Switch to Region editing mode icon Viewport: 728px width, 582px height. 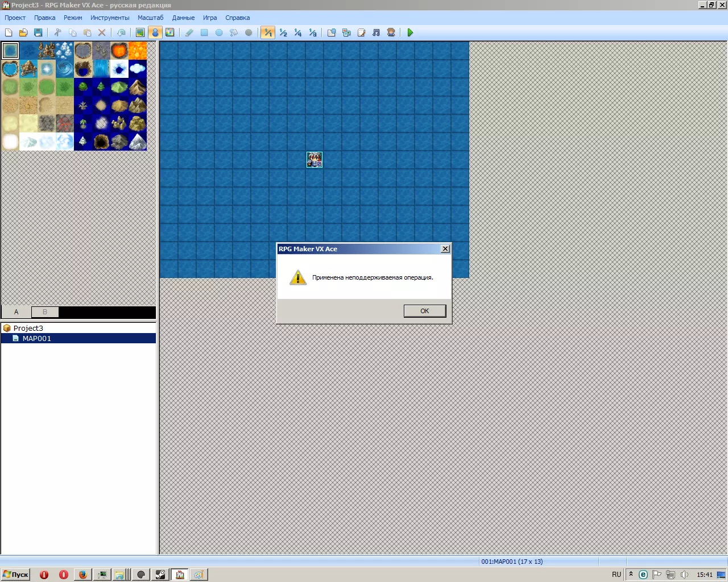(169, 32)
